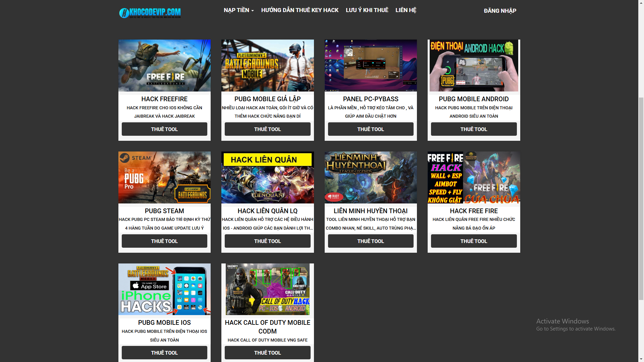Click the Hack Freefire game thumbnail
644x362 pixels.
164,65
